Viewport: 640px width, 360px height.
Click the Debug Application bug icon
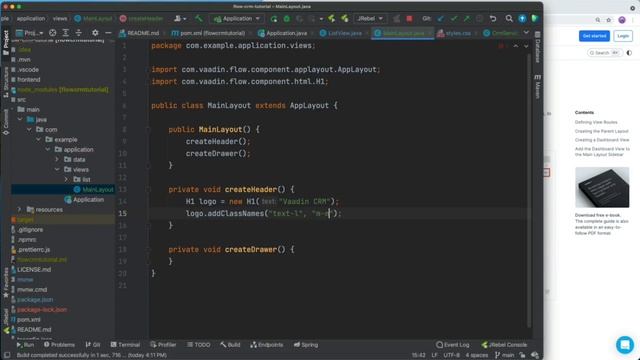(x=287, y=18)
